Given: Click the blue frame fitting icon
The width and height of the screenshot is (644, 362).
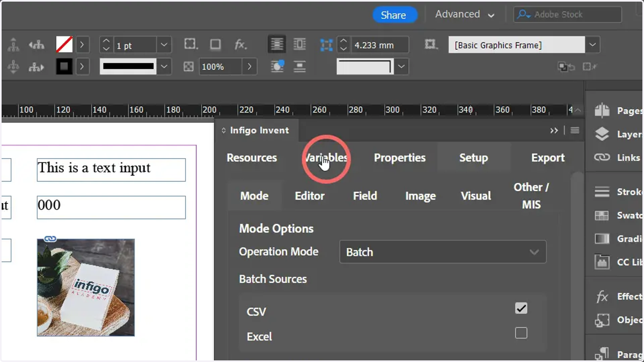Looking at the screenshot, I should point(326,45).
